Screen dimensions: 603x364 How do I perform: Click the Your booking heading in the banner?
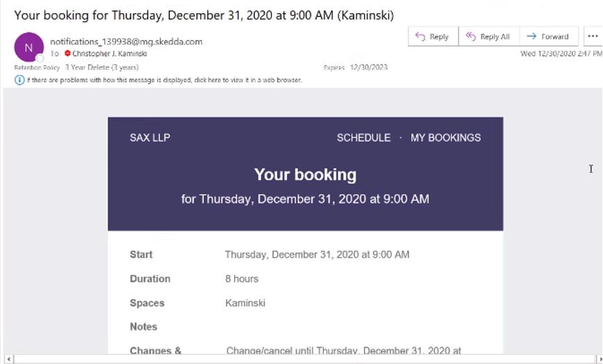point(305,174)
